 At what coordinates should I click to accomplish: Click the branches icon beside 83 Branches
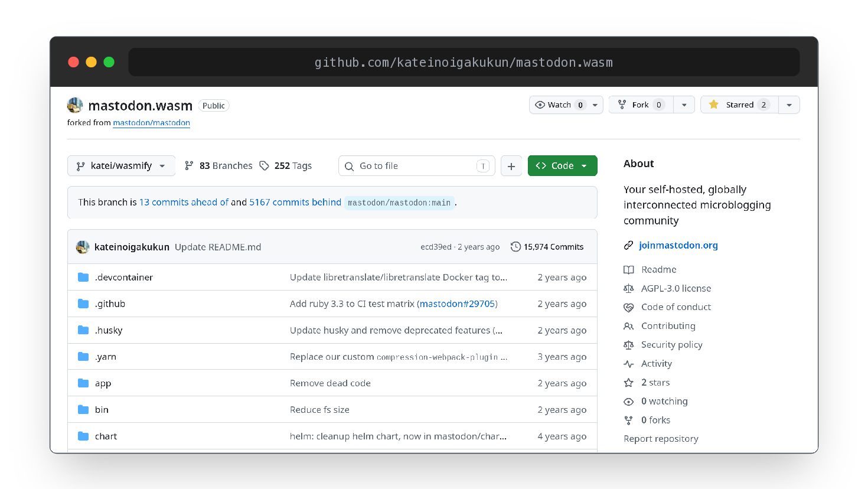(189, 166)
